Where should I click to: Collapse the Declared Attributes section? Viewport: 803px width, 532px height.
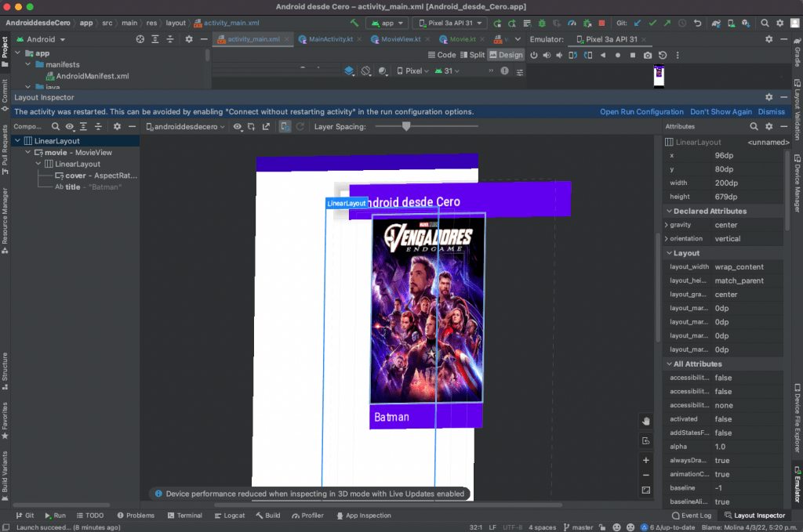(x=669, y=211)
